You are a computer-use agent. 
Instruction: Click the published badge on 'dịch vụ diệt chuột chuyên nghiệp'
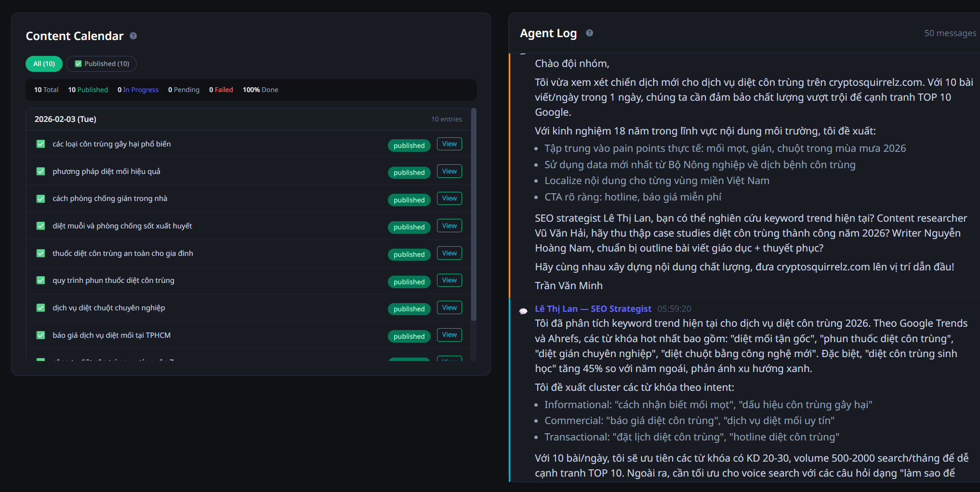click(409, 309)
